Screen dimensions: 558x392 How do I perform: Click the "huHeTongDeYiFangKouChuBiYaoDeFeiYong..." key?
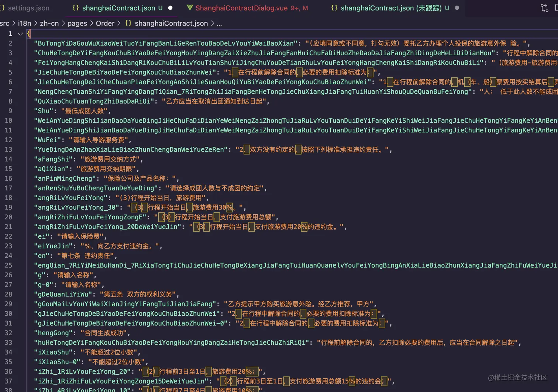(x=172, y=343)
